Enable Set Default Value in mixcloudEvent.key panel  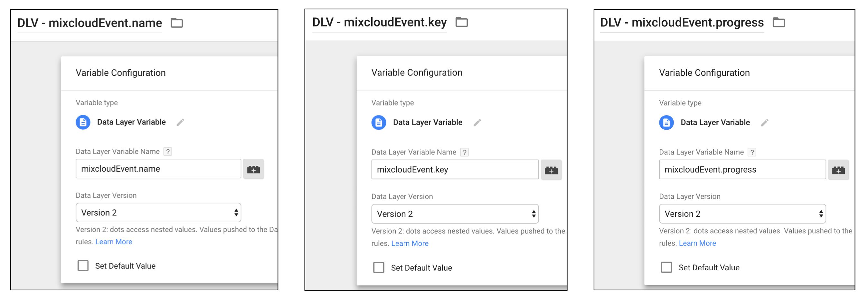[x=379, y=268]
